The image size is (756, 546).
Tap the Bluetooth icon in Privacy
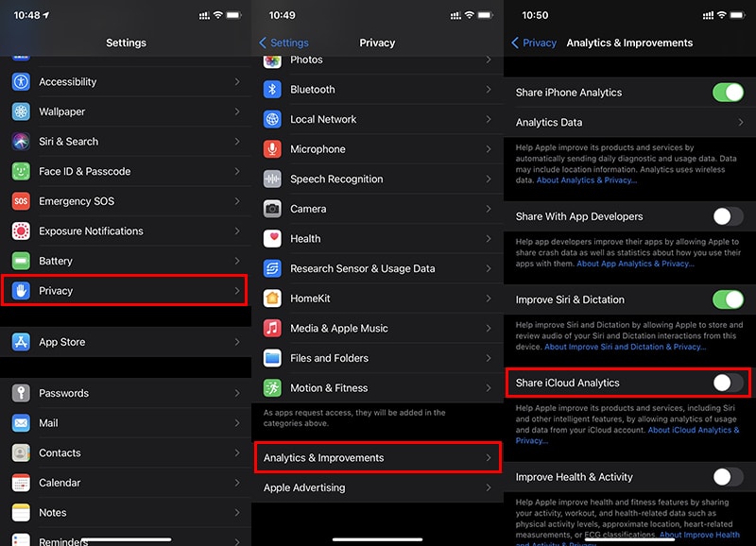pos(272,90)
